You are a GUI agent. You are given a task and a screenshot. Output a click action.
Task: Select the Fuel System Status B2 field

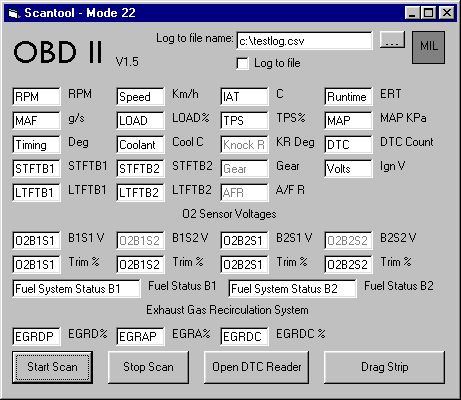pyautogui.click(x=292, y=289)
